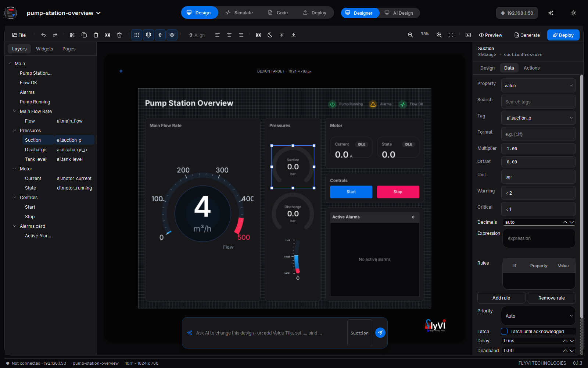This screenshot has width=588, height=368.
Task: Open the Deploy tab in the top mode bar
Action: pyautogui.click(x=315, y=13)
